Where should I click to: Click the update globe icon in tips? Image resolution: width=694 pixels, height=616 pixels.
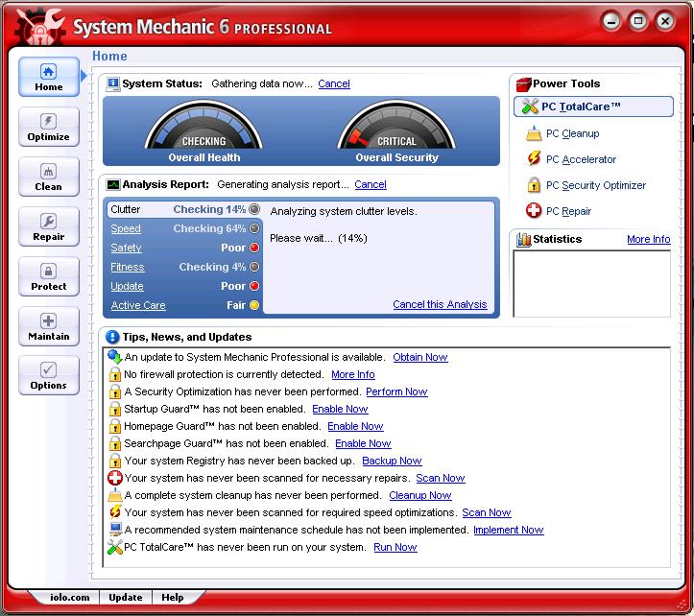coord(115,356)
